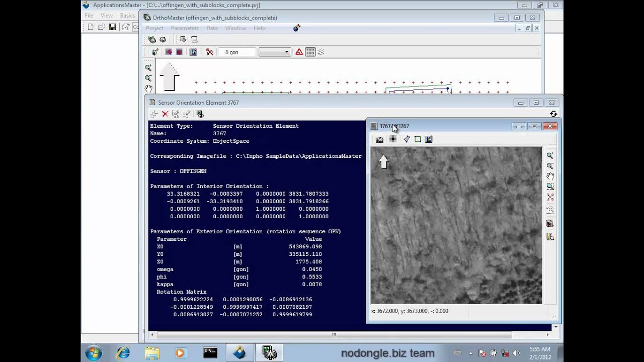This screenshot has width=644, height=362.
Task: Open the Window menu in OrthoMaster
Action: click(235, 28)
